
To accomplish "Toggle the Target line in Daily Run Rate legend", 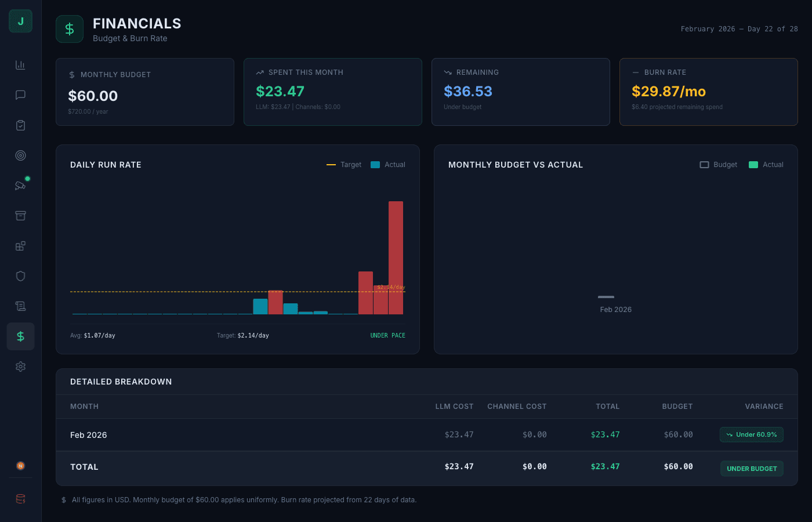I will [345, 164].
